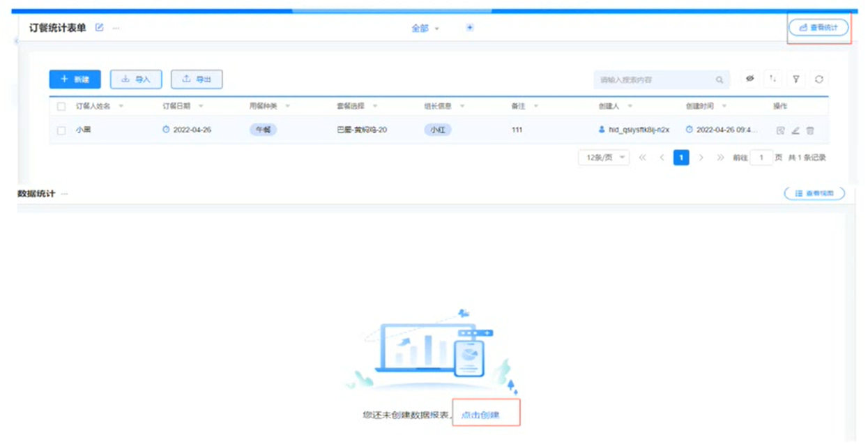Tick the select-all checkbox in table header
This screenshot has width=868, height=444.
[61, 107]
